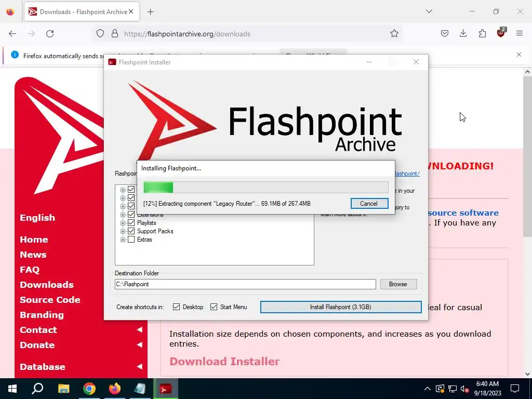Open the Branding page

coord(42,315)
